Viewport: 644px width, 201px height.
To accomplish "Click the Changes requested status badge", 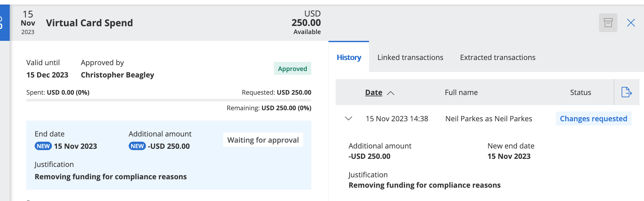I will pyautogui.click(x=593, y=119).
